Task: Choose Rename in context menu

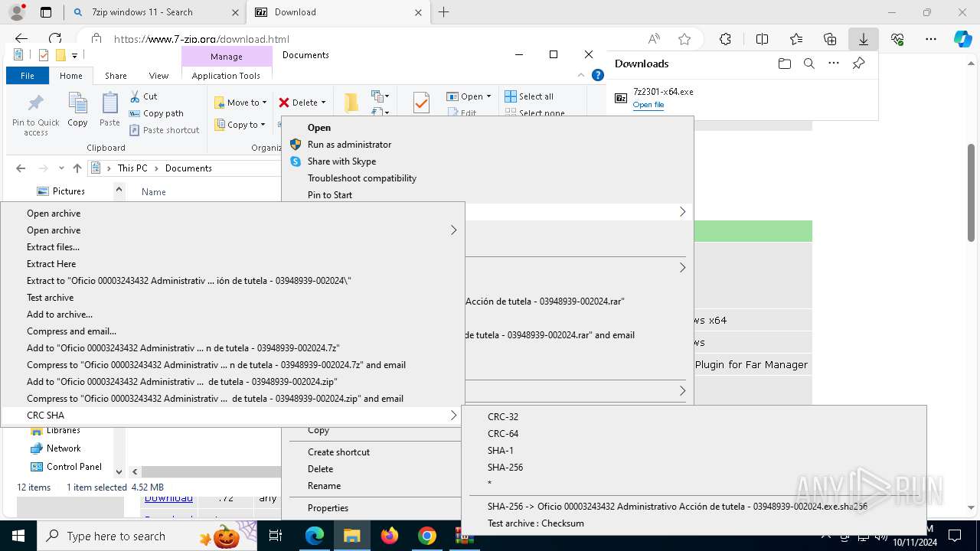Action: 324,486
